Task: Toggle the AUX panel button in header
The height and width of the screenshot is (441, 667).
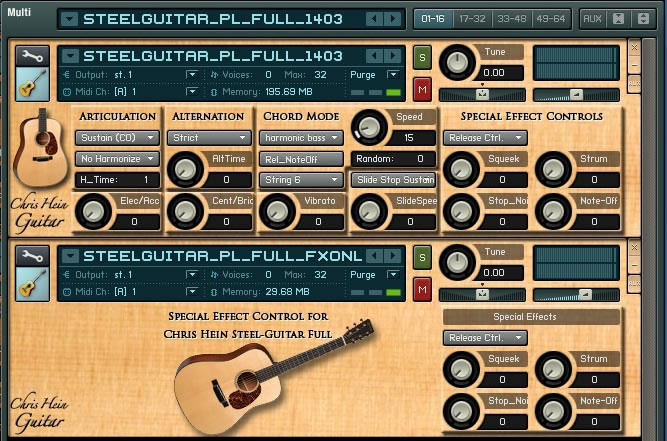Action: [x=592, y=19]
